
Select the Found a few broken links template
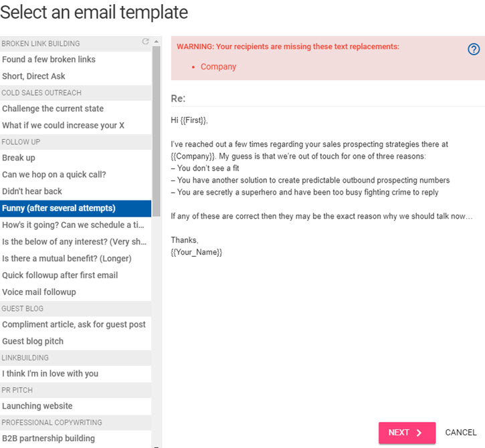click(76, 60)
